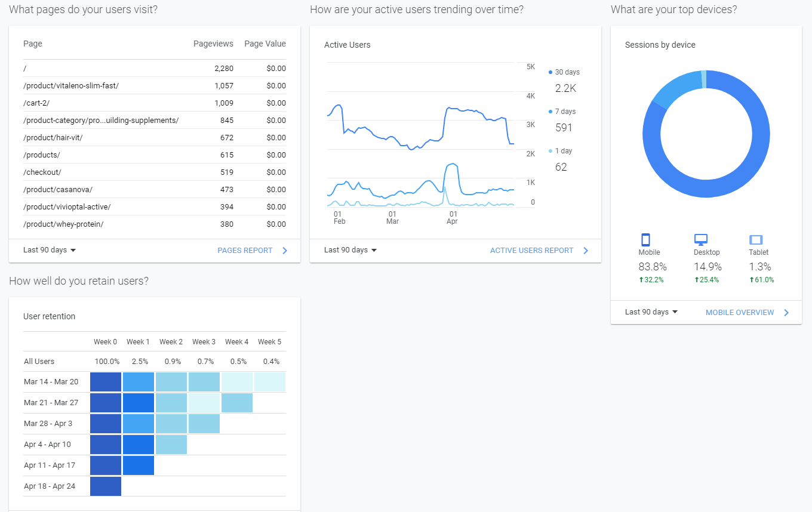This screenshot has height=512, width=812.
Task: Open Last 90 days dropdown in Sessions by device card
Action: pyautogui.click(x=651, y=312)
